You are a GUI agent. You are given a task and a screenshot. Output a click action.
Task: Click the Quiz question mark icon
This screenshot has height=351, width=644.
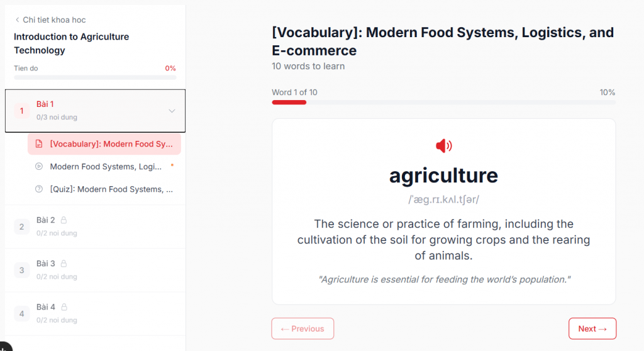(39, 189)
